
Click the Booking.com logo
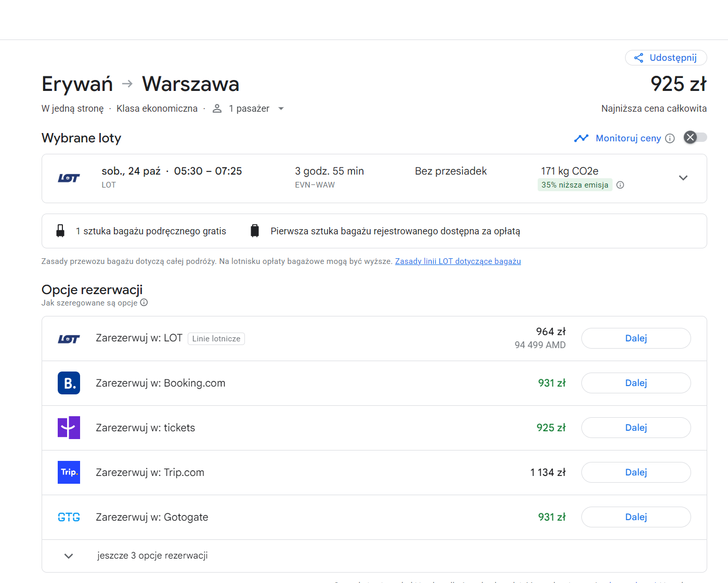(69, 383)
